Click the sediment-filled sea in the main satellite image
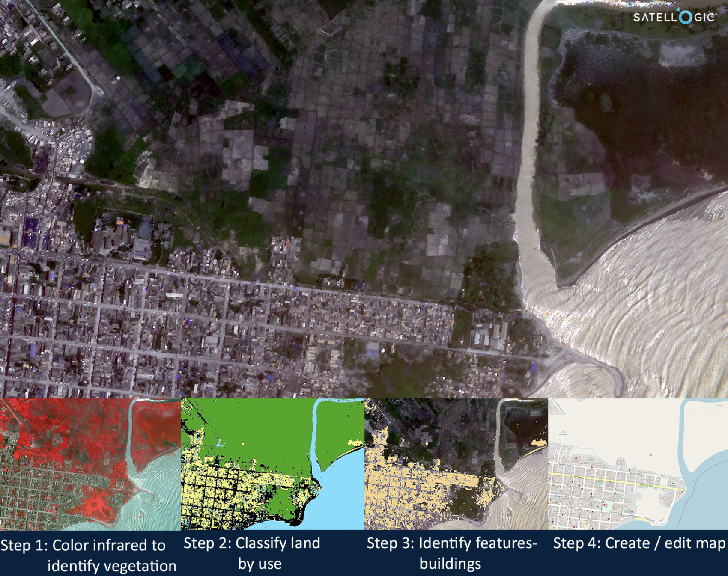Screen dimensions: 728x576 (651, 300)
